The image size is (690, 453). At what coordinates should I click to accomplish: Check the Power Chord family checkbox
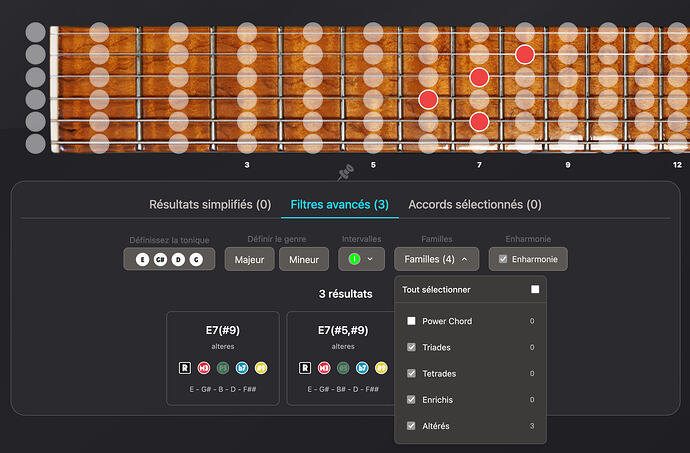(x=411, y=321)
